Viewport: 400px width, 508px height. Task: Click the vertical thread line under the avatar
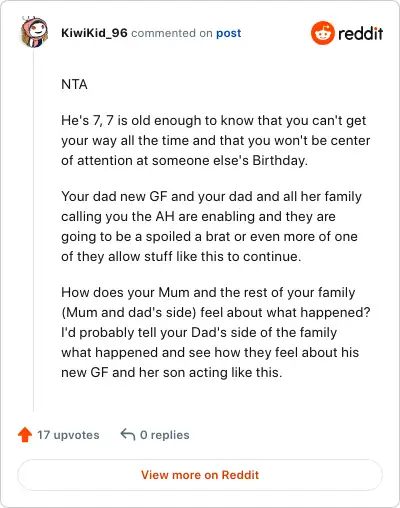pyautogui.click(x=33, y=230)
